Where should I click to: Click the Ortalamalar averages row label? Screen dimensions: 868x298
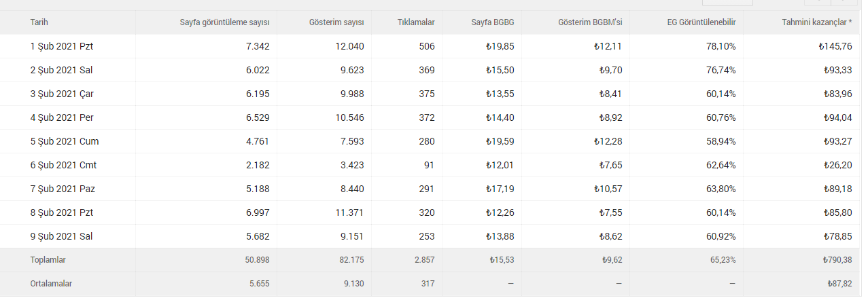point(51,284)
